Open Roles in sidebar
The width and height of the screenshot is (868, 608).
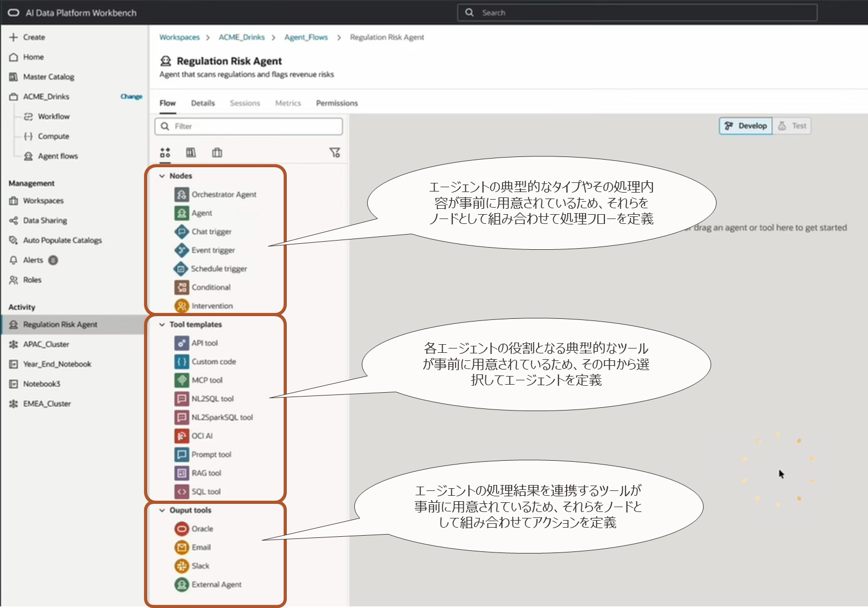coord(25,280)
